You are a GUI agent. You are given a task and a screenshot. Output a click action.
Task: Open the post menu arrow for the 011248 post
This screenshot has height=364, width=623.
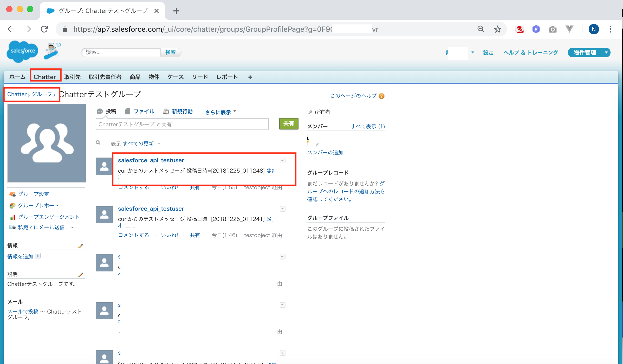[x=283, y=160]
